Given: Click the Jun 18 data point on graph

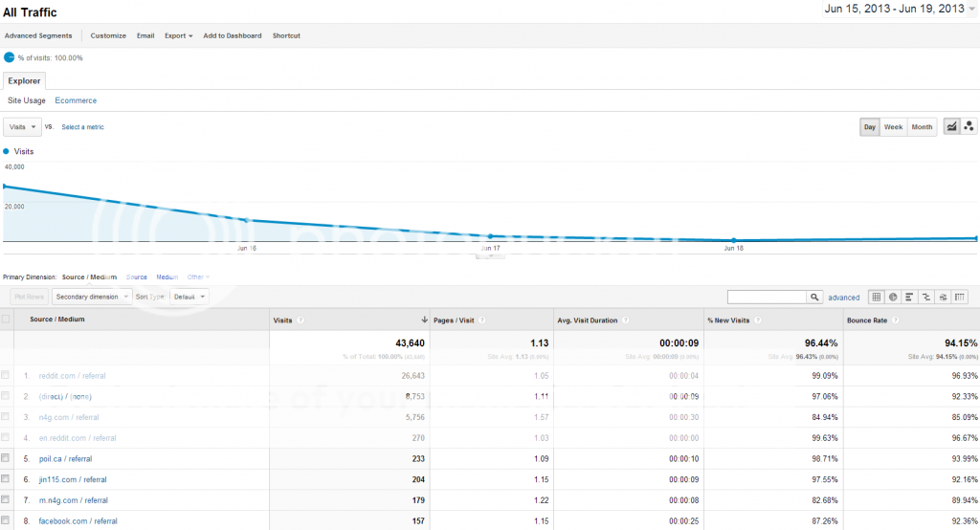Looking at the screenshot, I should 734,240.
